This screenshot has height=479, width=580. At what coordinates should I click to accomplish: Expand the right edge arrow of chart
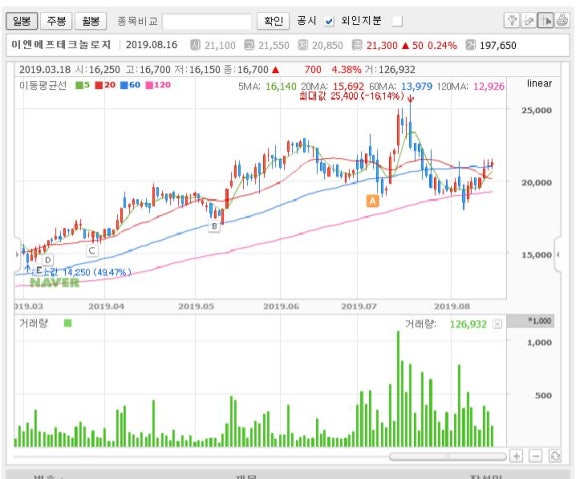[x=558, y=254]
